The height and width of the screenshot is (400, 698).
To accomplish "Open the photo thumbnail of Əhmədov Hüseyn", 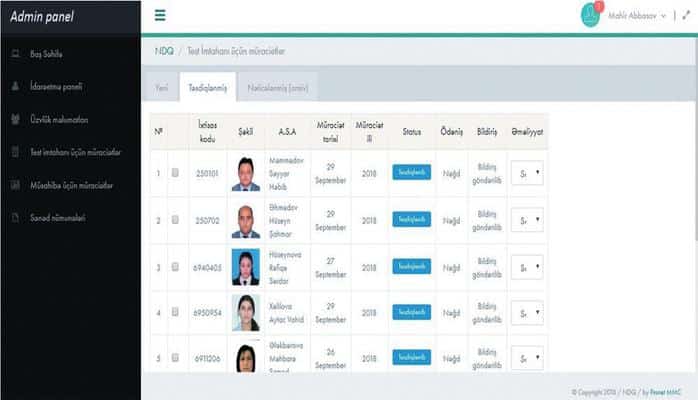I will tap(245, 220).
